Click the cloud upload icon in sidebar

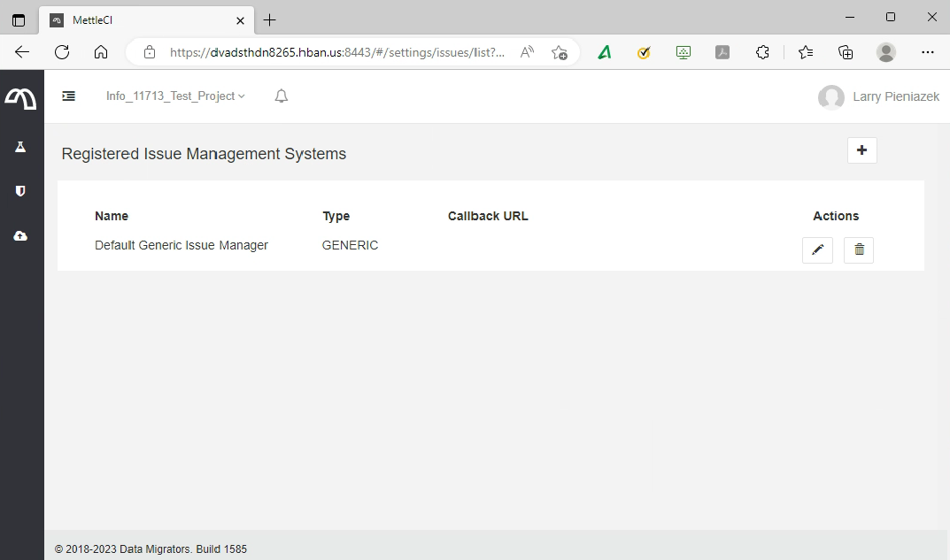click(20, 236)
